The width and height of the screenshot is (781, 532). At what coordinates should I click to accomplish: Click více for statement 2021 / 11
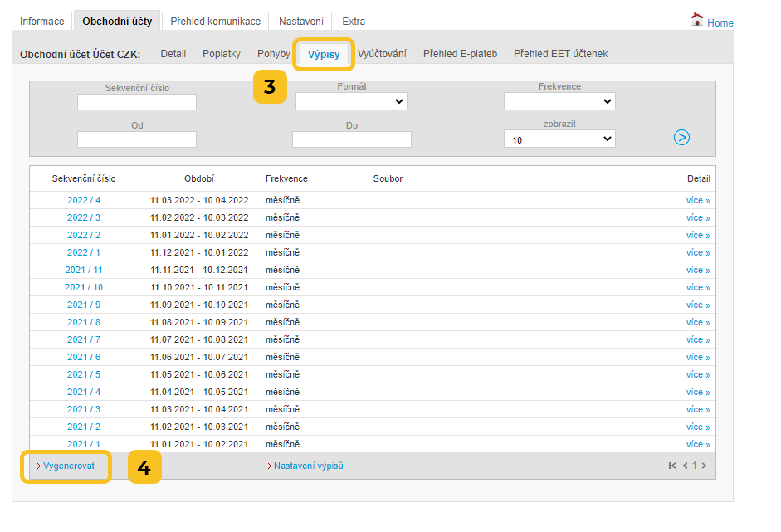point(698,270)
